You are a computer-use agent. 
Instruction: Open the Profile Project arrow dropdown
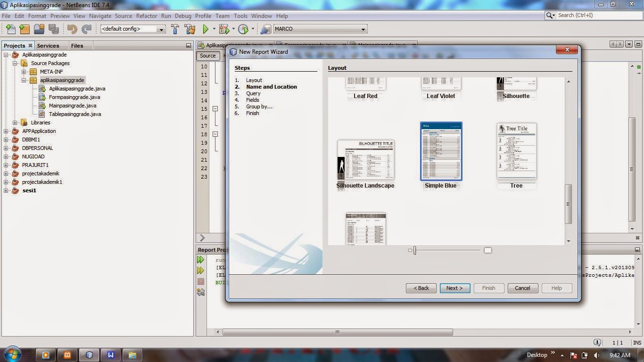tap(252, 29)
